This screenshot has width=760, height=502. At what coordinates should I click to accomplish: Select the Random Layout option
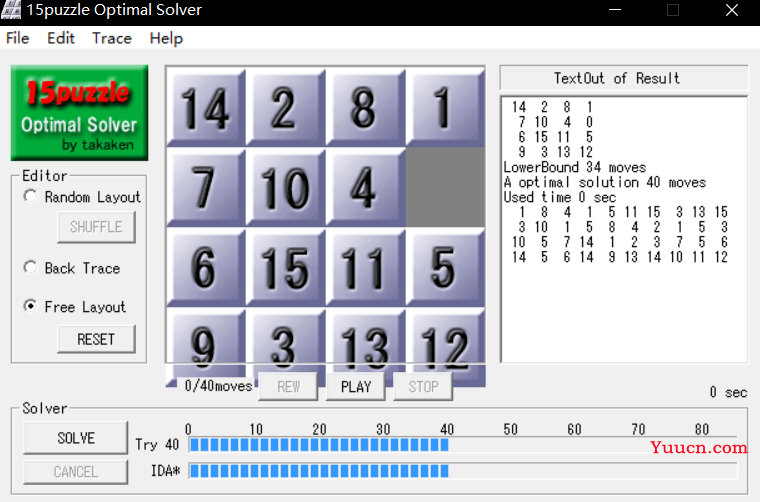click(30, 197)
